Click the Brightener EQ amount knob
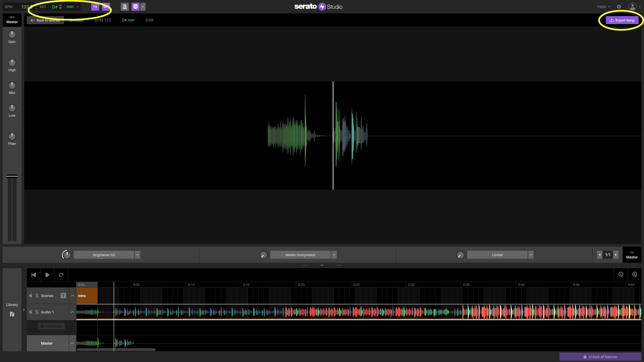Image resolution: width=644 pixels, height=362 pixels. pos(66,255)
